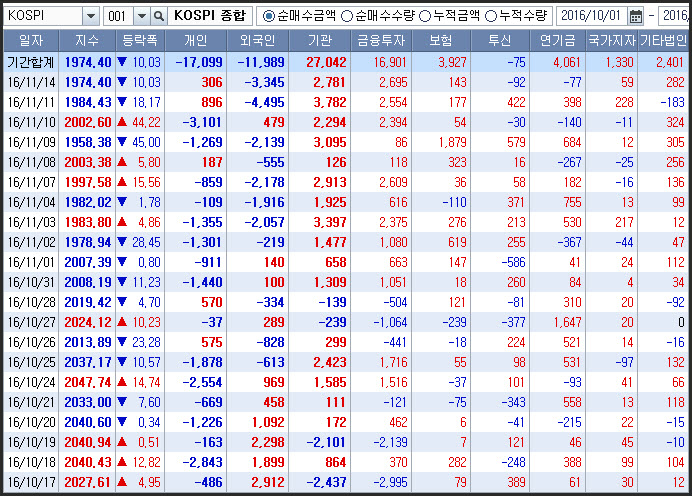The image size is (692, 496).
Task: Click the end date field after the dash
Action: pyautogui.click(x=675, y=16)
